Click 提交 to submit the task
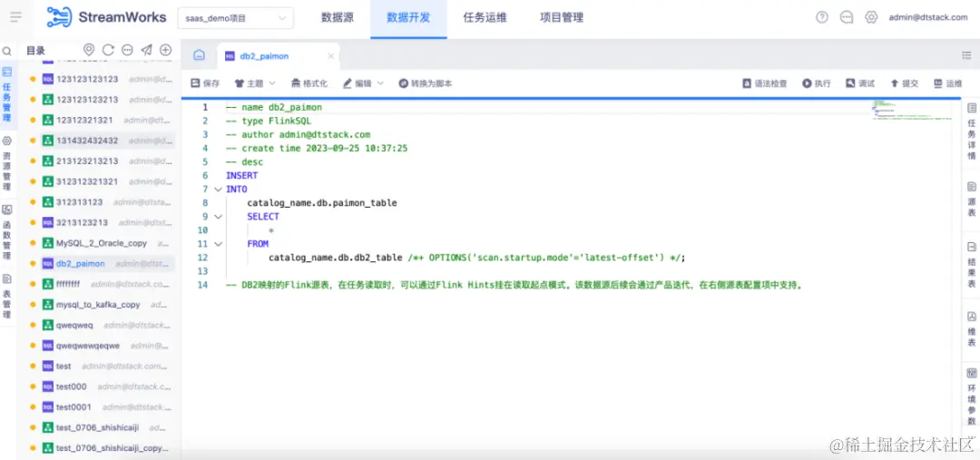 (x=904, y=83)
